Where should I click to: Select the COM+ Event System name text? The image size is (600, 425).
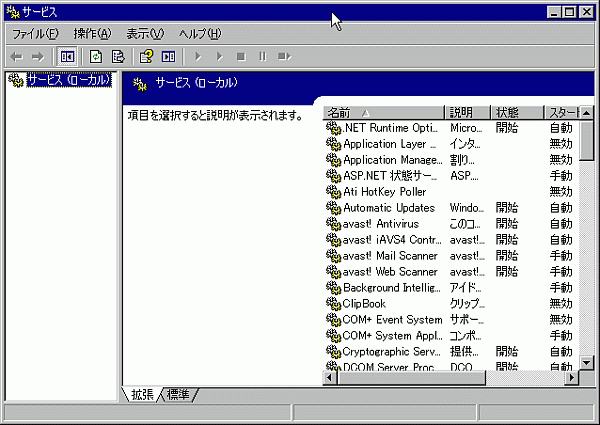click(x=393, y=319)
